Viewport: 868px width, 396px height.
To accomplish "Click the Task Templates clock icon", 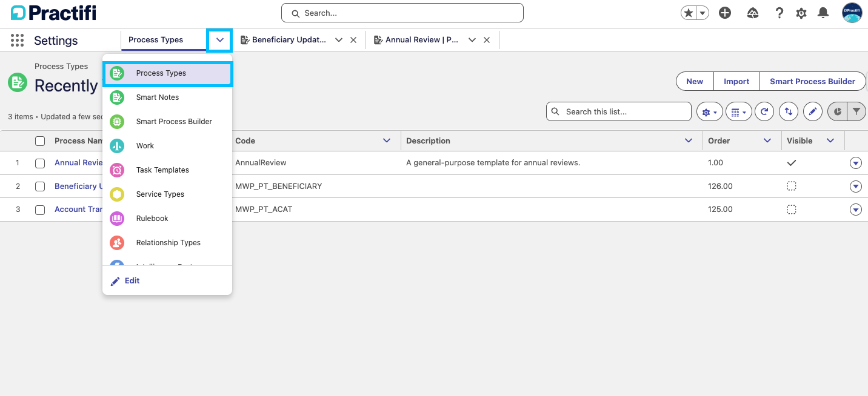I will [x=117, y=170].
